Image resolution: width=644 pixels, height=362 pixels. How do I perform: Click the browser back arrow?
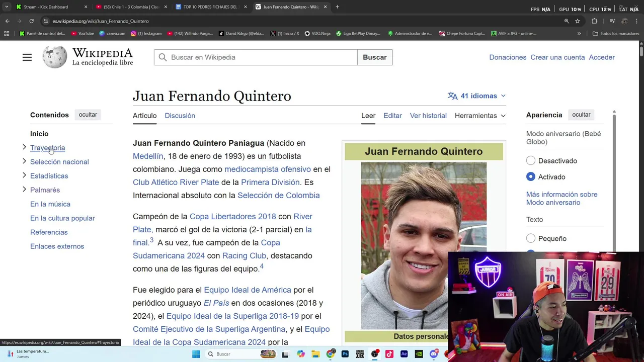click(7, 21)
